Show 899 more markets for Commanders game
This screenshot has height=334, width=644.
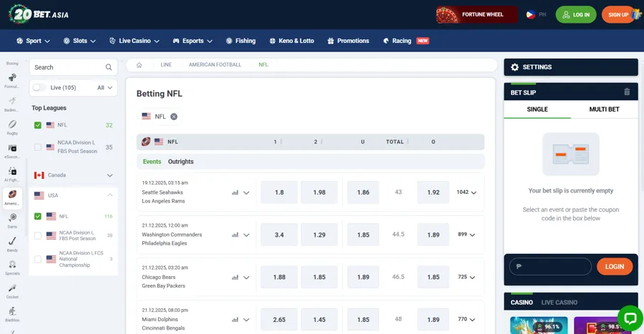[x=466, y=235]
